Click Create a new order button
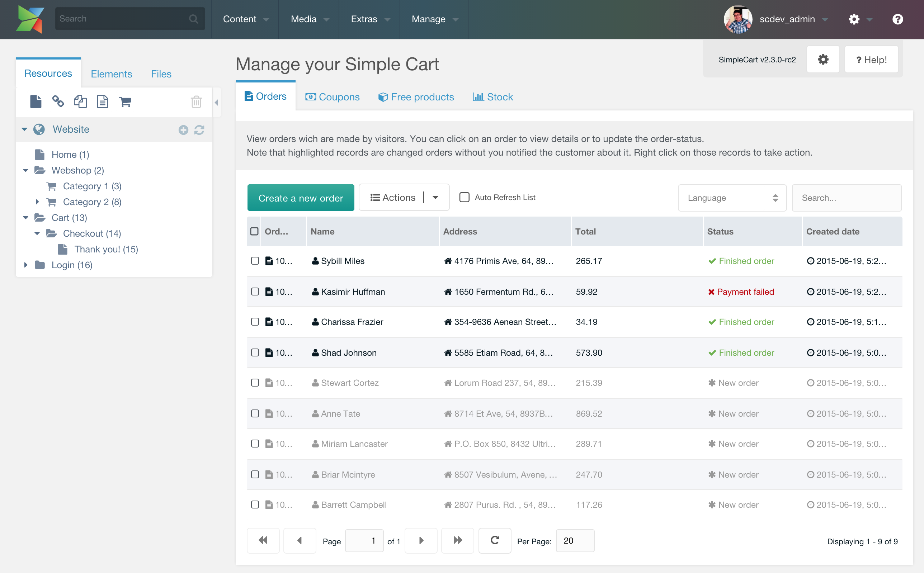Screen dimensions: 924x573 [301, 198]
